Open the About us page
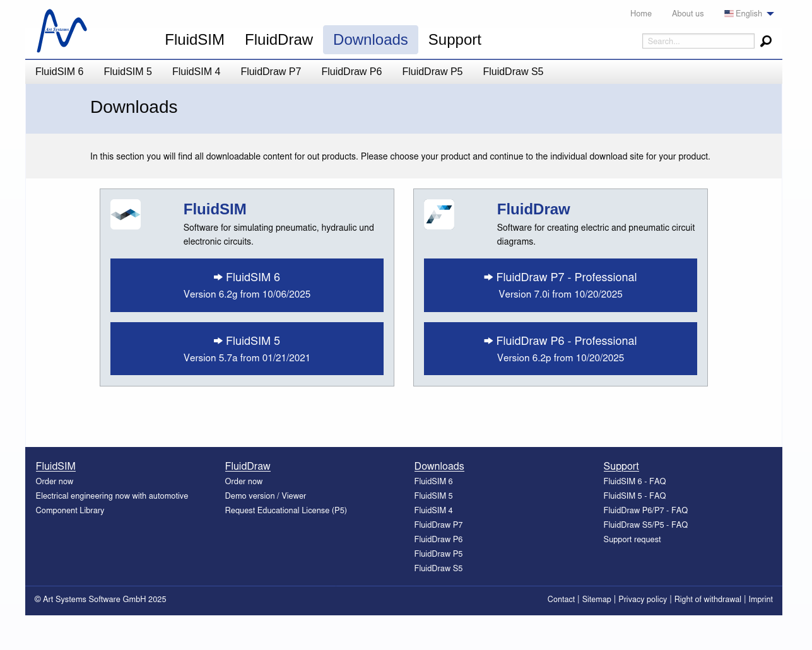This screenshot has width=812, height=650. (687, 13)
